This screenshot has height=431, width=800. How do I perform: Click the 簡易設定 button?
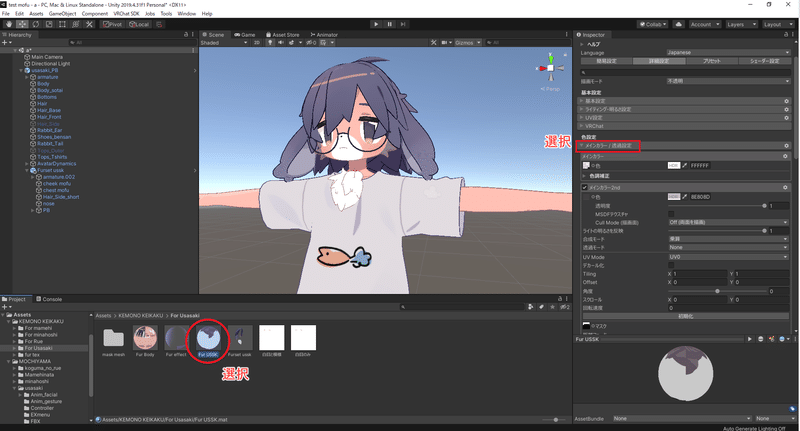tap(606, 61)
